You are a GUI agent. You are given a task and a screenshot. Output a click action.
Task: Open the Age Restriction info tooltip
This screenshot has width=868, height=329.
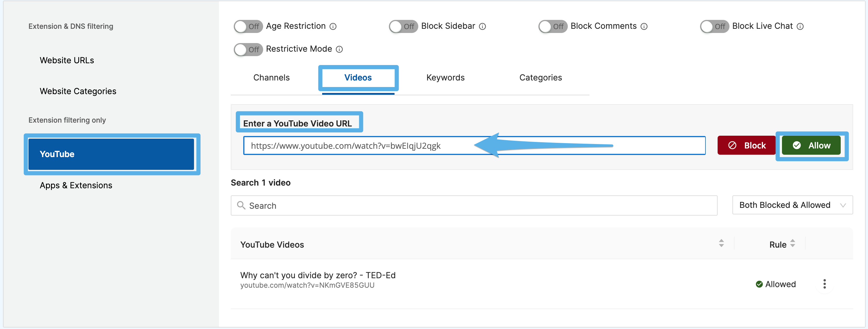[333, 26]
